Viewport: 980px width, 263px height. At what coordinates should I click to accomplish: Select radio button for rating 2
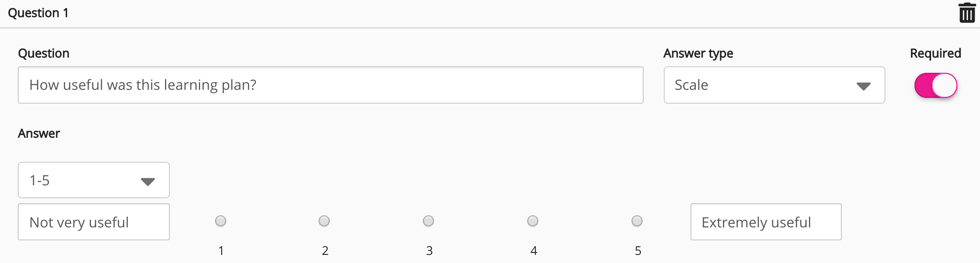click(x=324, y=221)
